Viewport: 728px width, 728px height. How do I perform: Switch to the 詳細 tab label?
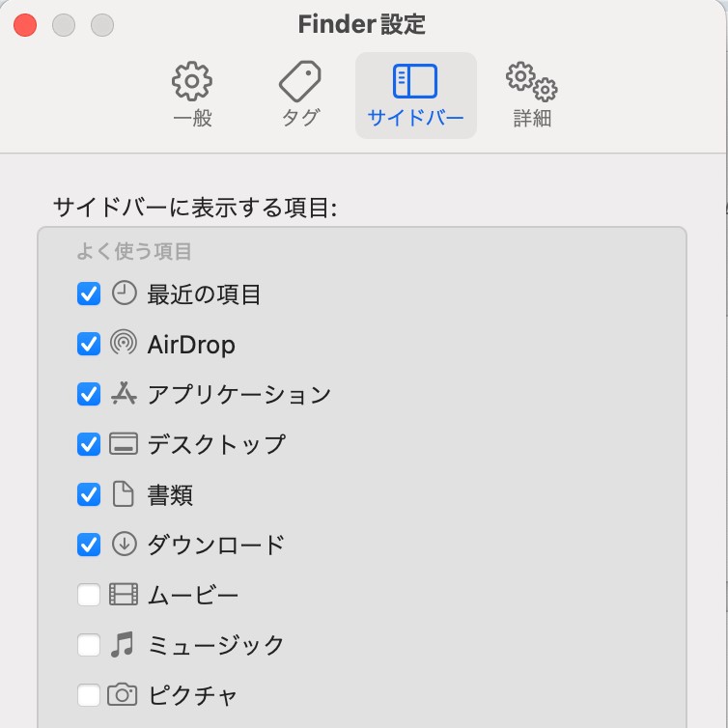(x=532, y=118)
